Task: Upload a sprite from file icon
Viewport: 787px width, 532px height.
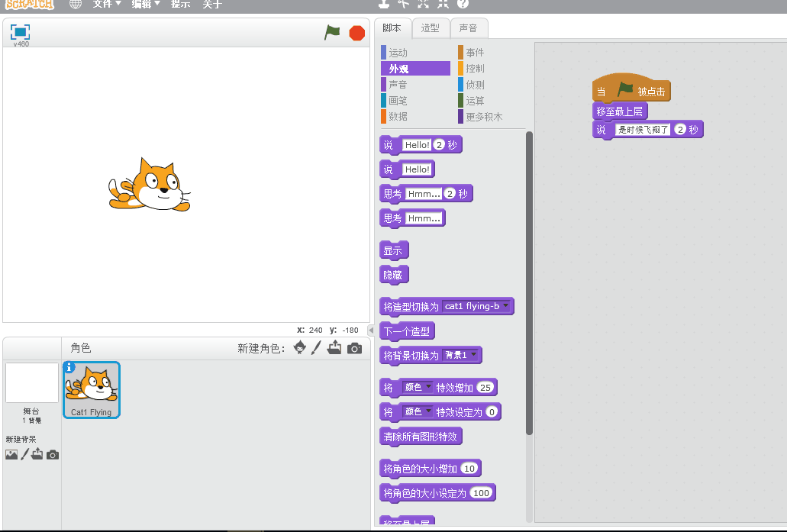Action: (334, 347)
